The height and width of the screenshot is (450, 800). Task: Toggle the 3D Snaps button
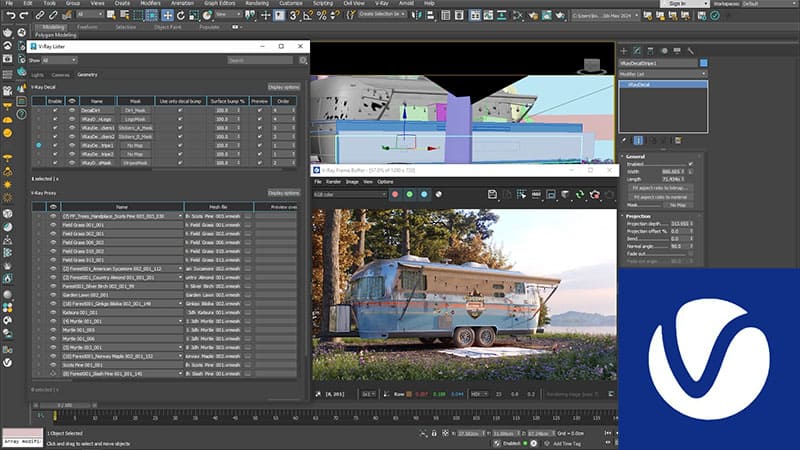(294, 15)
